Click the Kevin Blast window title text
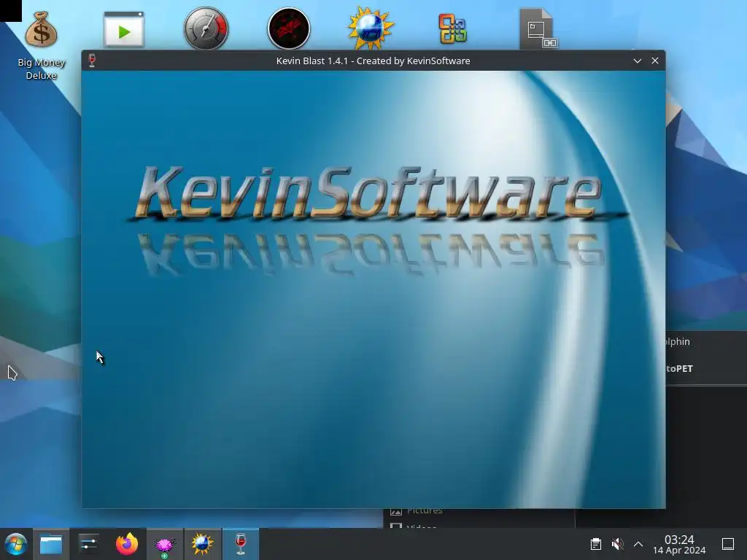Image resolution: width=747 pixels, height=560 pixels. click(373, 61)
